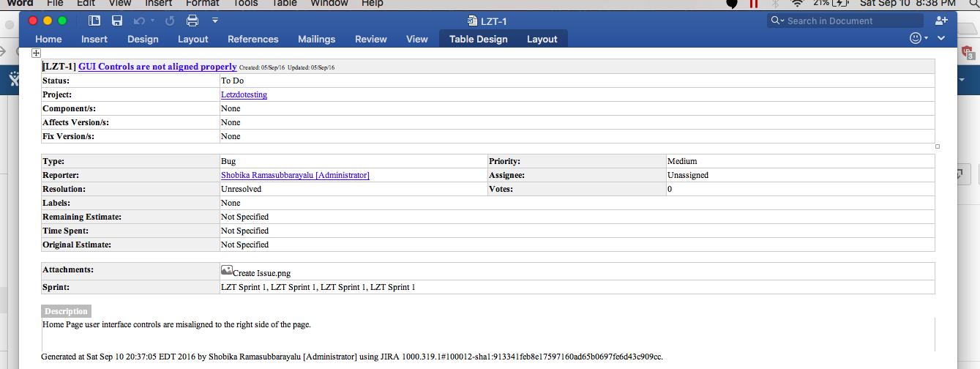Open the Insert ribbon tab
The height and width of the screenshot is (369, 980).
click(94, 39)
